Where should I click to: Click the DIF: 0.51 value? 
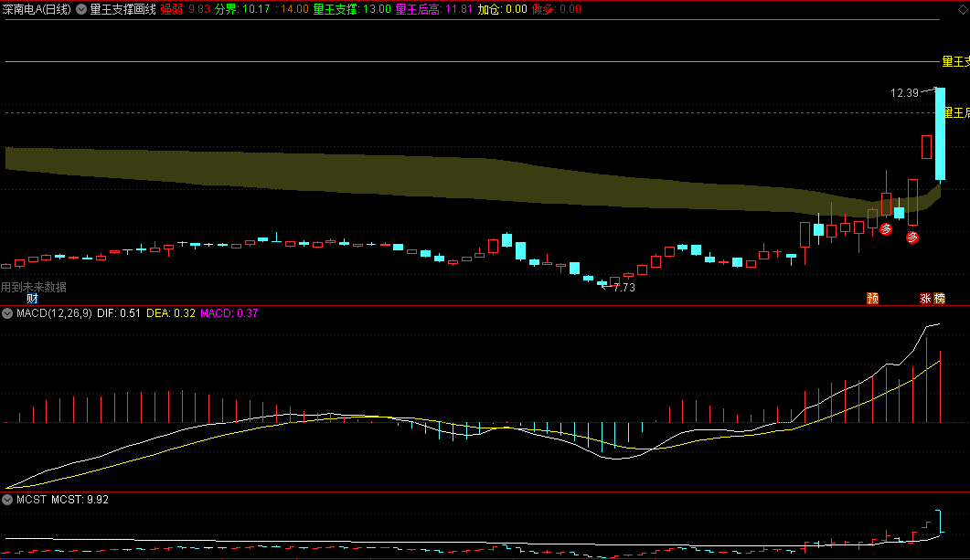[119, 313]
